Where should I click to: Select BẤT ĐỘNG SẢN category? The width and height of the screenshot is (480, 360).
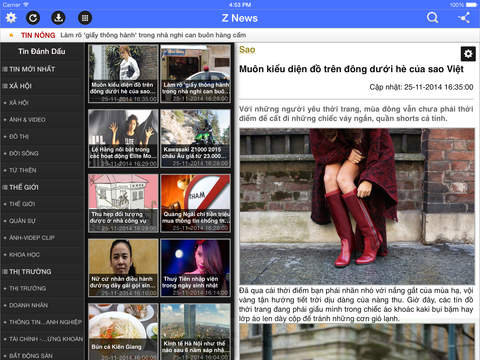42,355
